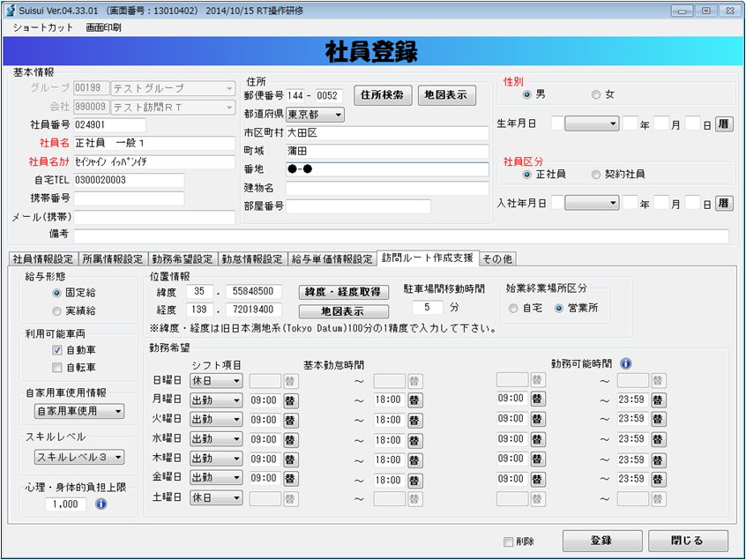Open 自家用車使用 dropdown
746x560 pixels.
click(x=79, y=411)
